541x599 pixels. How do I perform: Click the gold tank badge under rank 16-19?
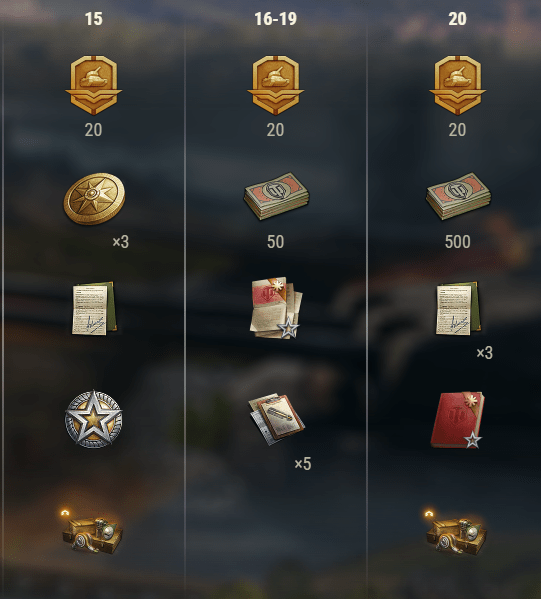point(275,85)
